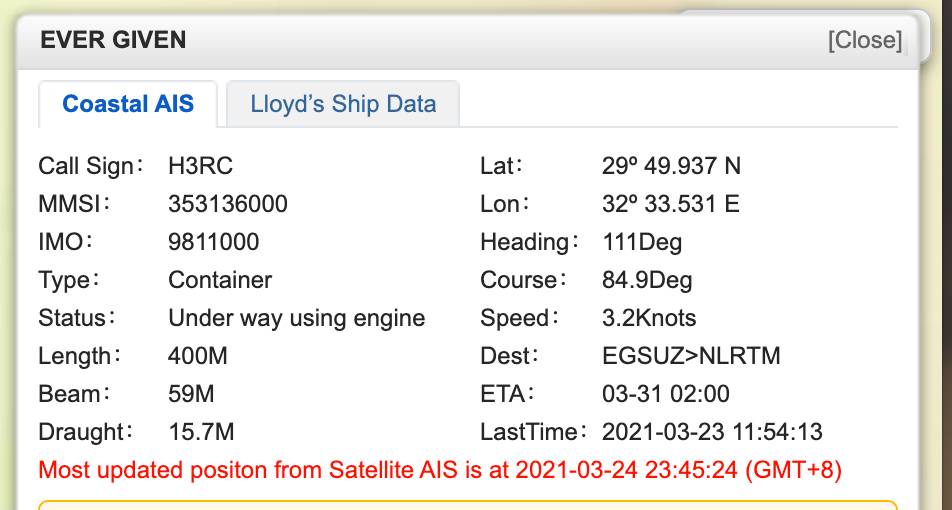
Task: Click the course value 84.9Deg
Action: coord(646,280)
